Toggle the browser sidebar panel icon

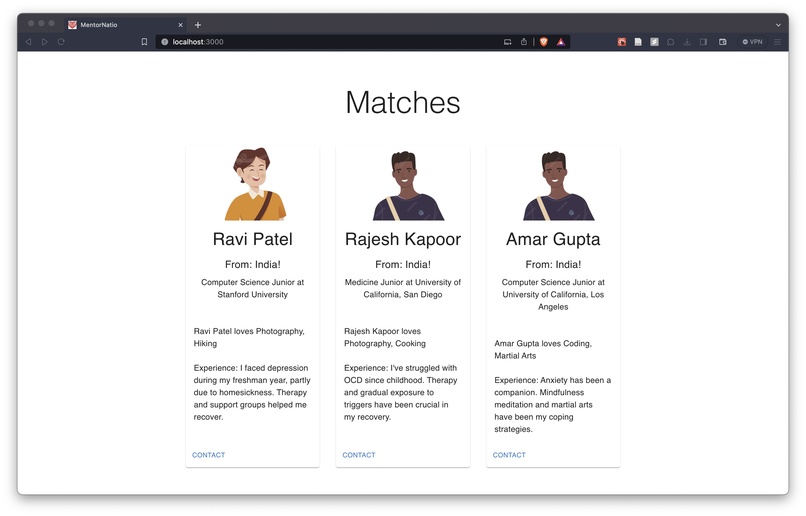point(703,42)
